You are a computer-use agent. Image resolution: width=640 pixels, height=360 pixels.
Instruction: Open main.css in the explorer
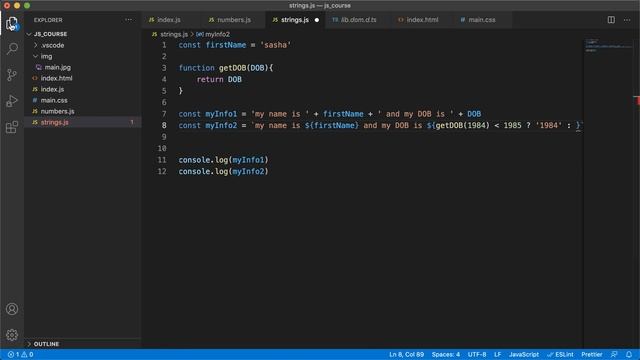[x=83, y=100]
